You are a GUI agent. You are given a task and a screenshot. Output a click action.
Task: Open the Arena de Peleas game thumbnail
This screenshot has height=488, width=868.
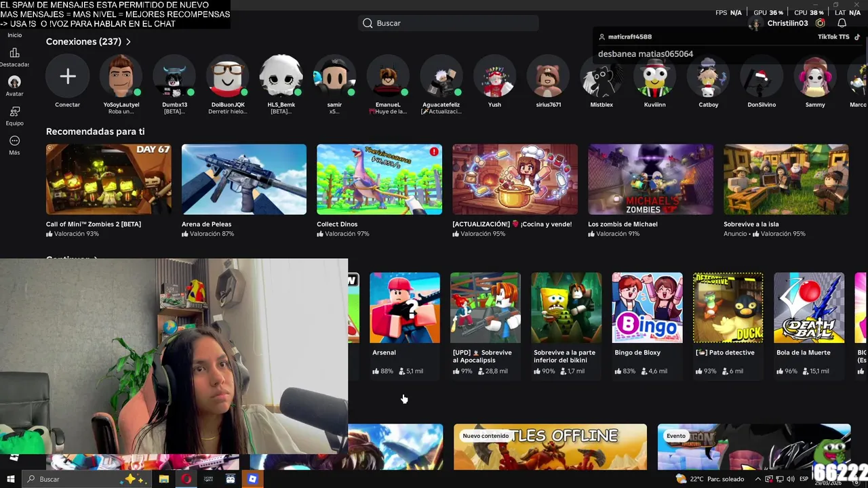(x=244, y=180)
